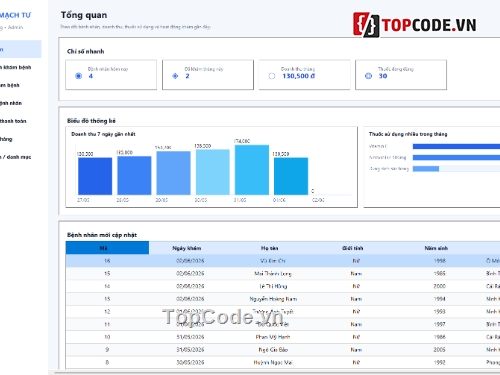The image size is (500, 375).
Task: Click the patients-today card icon
Action: pyautogui.click(x=79, y=76)
